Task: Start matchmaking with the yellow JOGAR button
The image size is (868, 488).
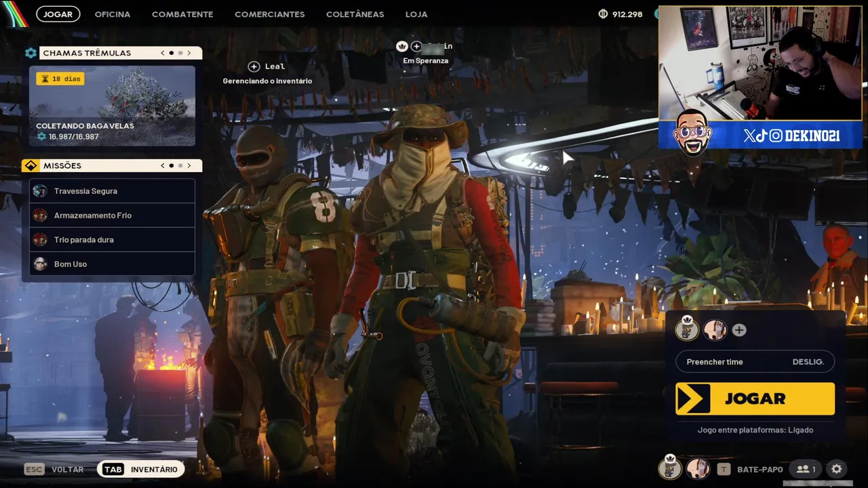Action: pos(755,399)
